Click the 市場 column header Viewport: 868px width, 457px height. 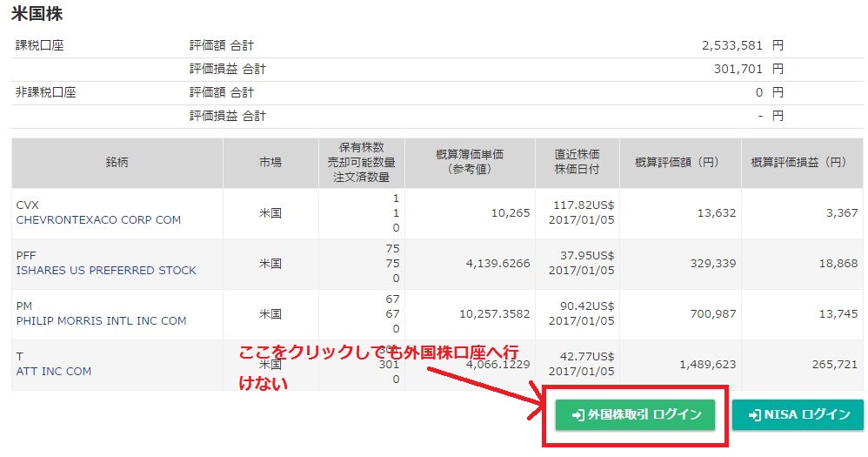coord(270,162)
